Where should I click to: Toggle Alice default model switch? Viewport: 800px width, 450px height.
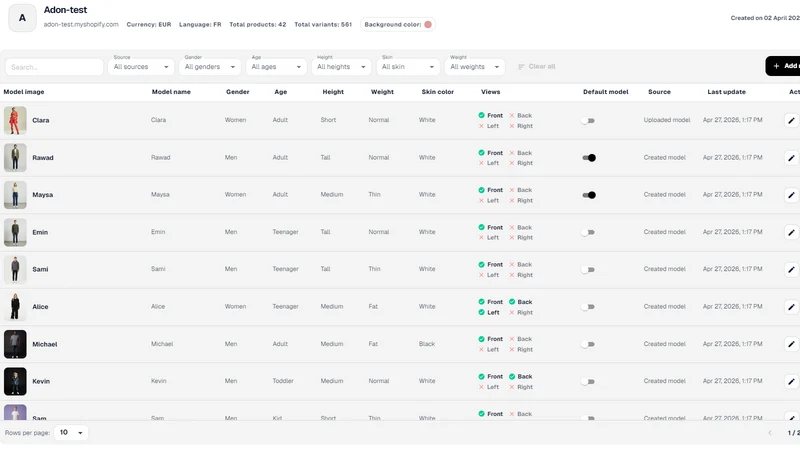click(x=588, y=307)
